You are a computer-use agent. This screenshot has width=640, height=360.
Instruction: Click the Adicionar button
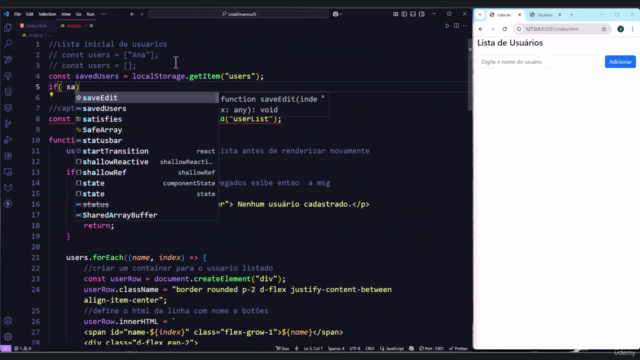pos(620,62)
